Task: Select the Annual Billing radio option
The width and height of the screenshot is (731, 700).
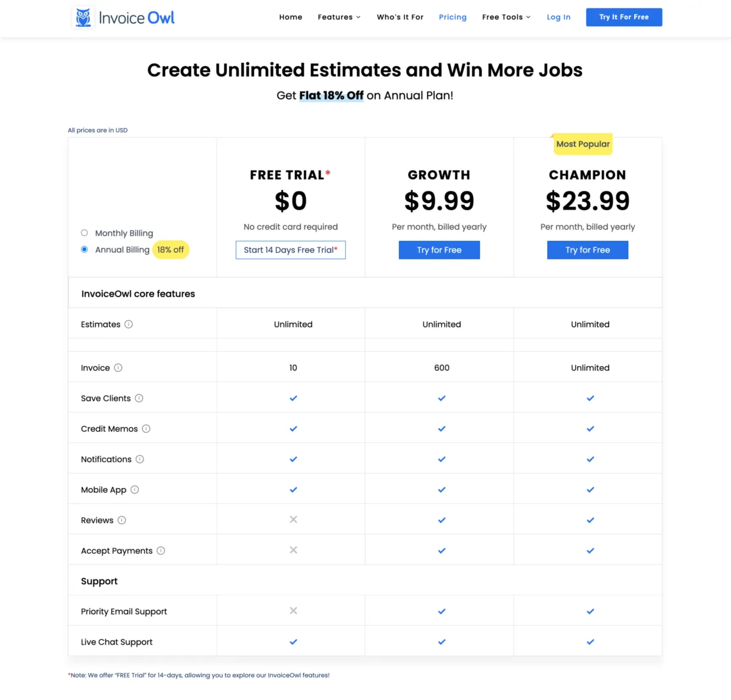Action: tap(85, 249)
